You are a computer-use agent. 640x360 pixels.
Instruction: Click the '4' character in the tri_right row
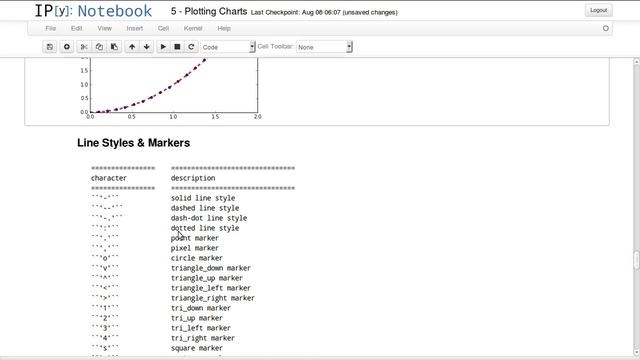coord(105,338)
